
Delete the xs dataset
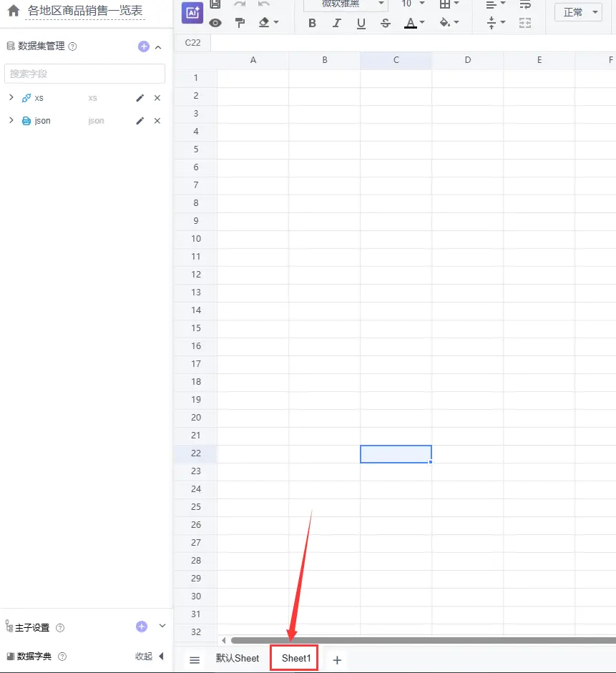click(157, 98)
